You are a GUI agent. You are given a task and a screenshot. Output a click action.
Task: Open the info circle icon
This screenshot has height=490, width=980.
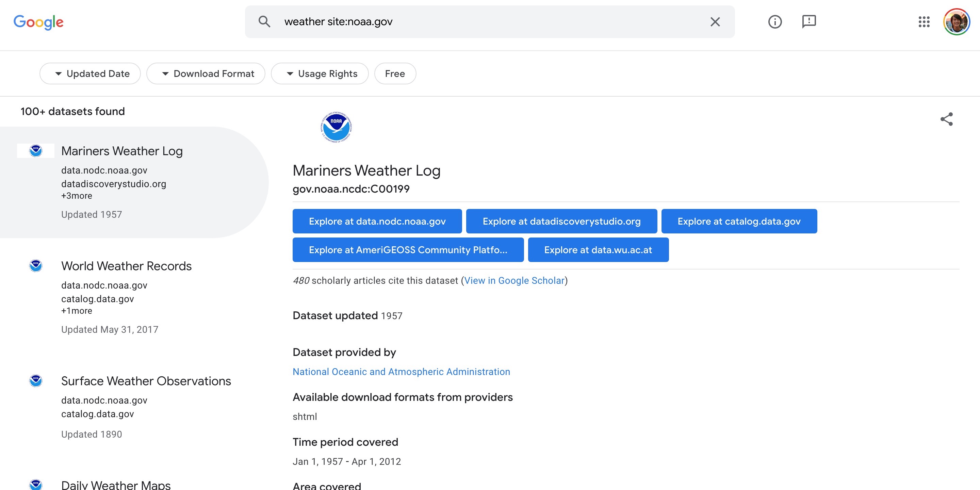774,22
